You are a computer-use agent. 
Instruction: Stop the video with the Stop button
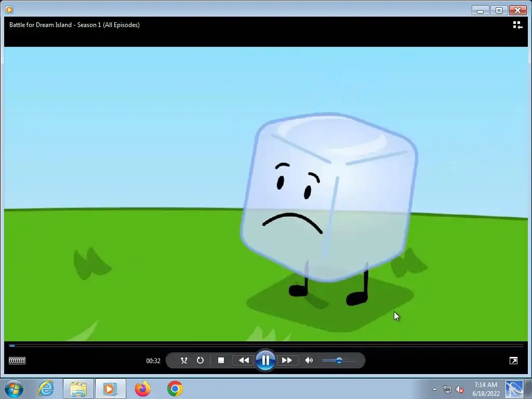[x=221, y=361]
